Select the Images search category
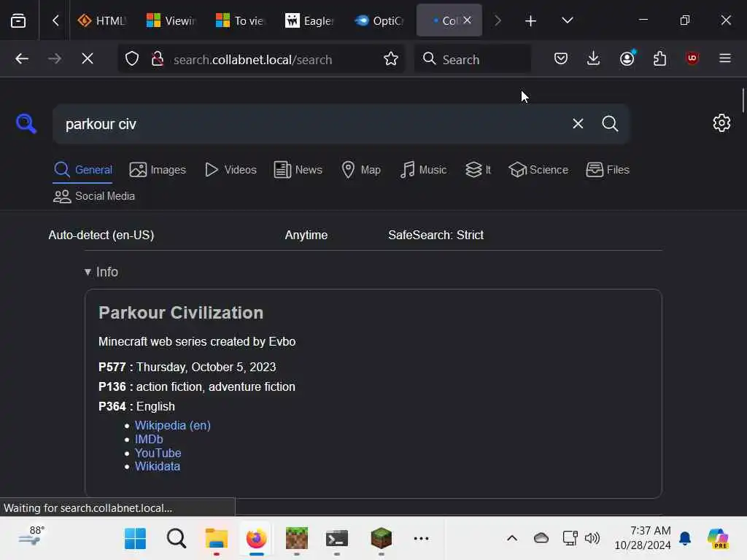Image resolution: width=747 pixels, height=560 pixels. (x=158, y=170)
